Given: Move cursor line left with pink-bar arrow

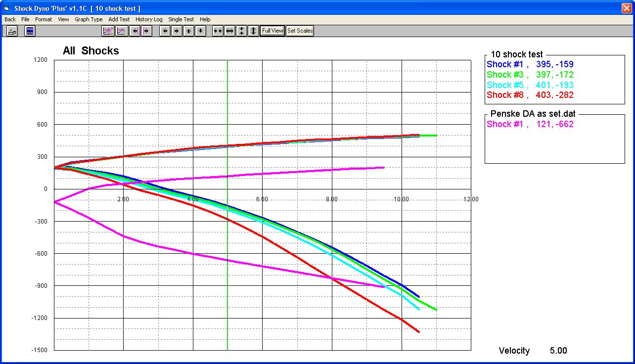Looking at the screenshot, I should click(x=135, y=31).
